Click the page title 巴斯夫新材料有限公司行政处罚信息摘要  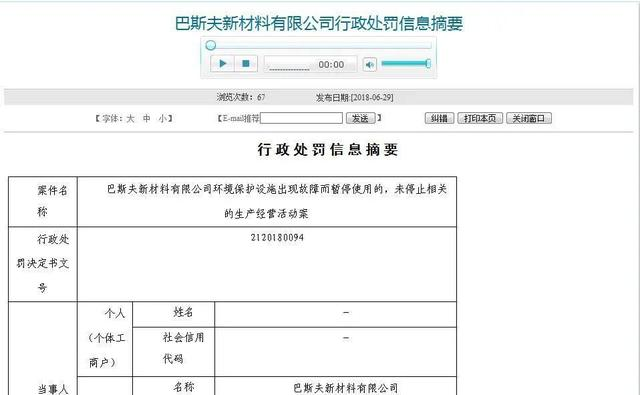319,23
